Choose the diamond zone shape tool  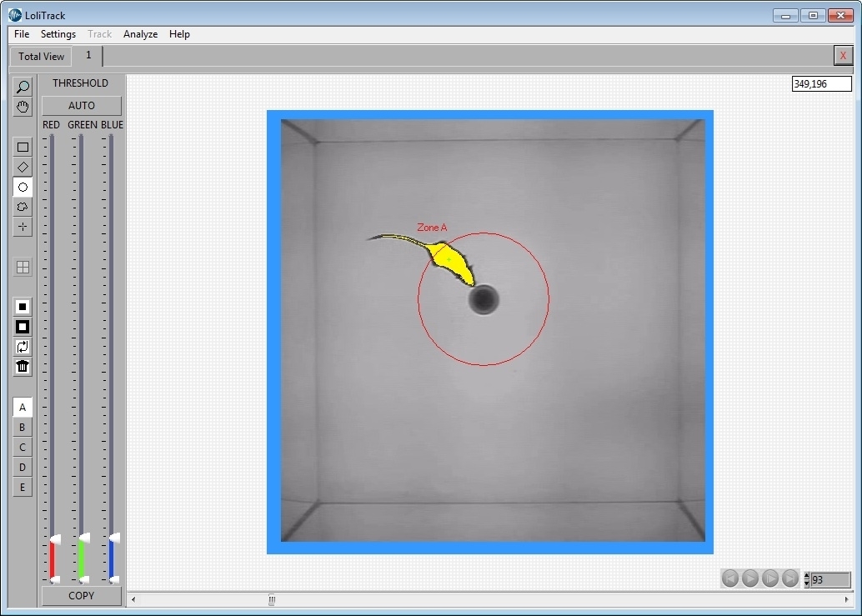pos(23,168)
